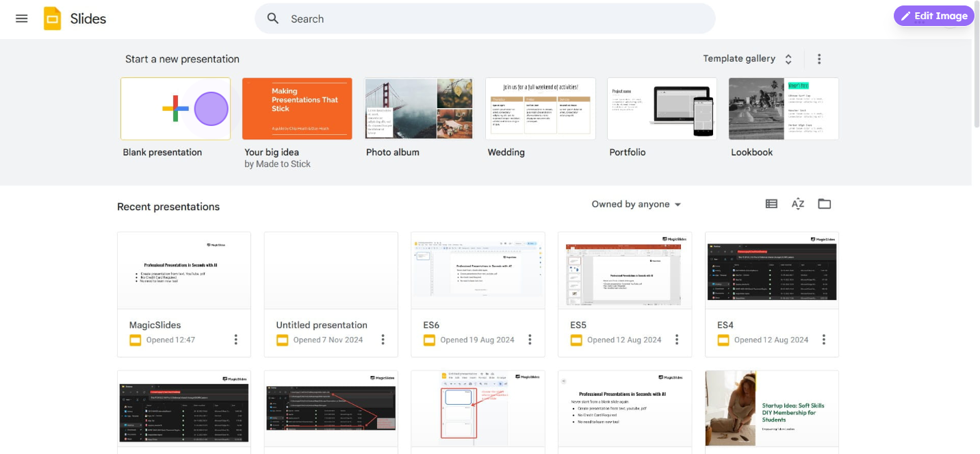980x454 pixels.
Task: Click the Lookbook label
Action: click(x=752, y=152)
